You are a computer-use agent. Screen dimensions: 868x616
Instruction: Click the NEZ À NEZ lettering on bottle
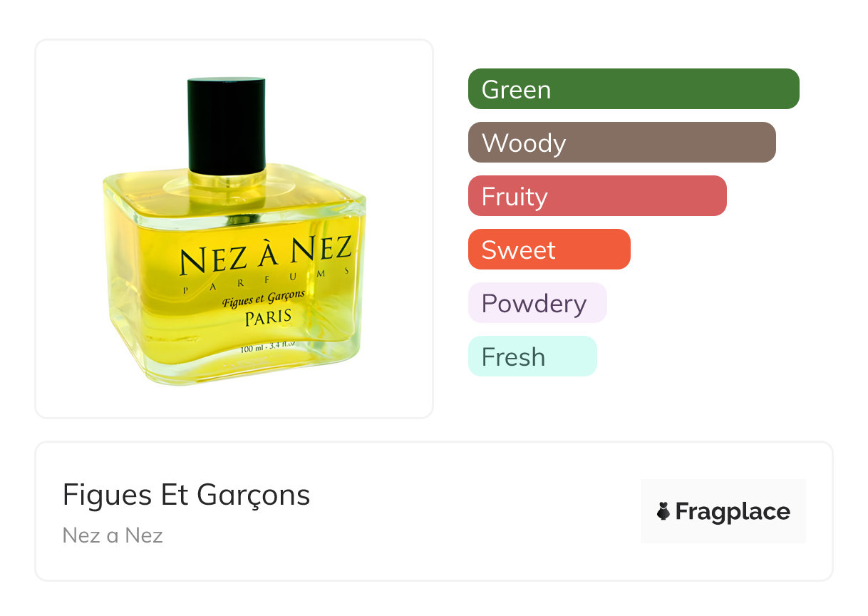click(x=265, y=255)
